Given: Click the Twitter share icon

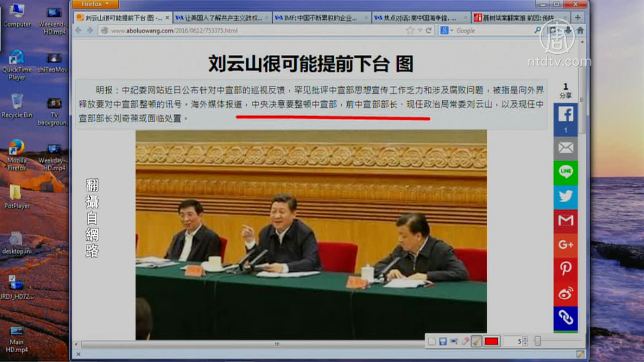Looking at the screenshot, I should tap(566, 196).
